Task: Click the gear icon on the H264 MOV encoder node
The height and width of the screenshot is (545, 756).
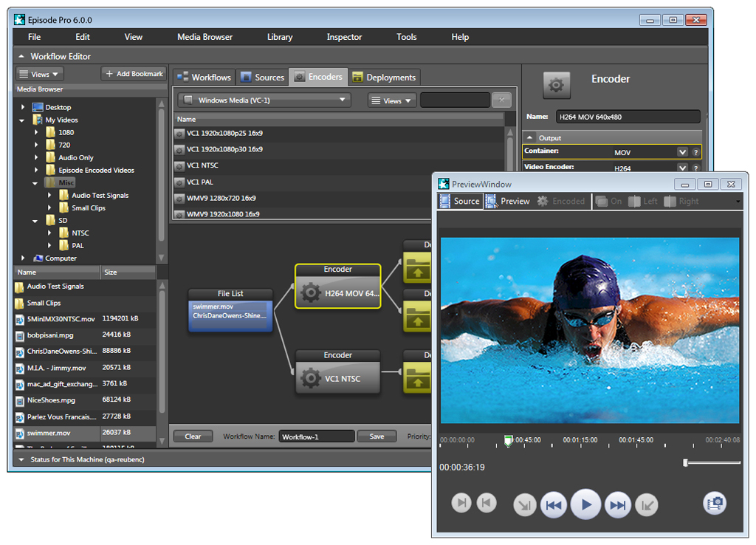Action: click(311, 293)
